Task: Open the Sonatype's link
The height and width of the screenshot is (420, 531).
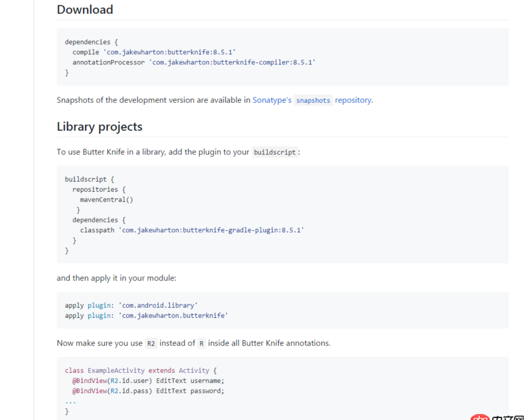Action: click(271, 100)
